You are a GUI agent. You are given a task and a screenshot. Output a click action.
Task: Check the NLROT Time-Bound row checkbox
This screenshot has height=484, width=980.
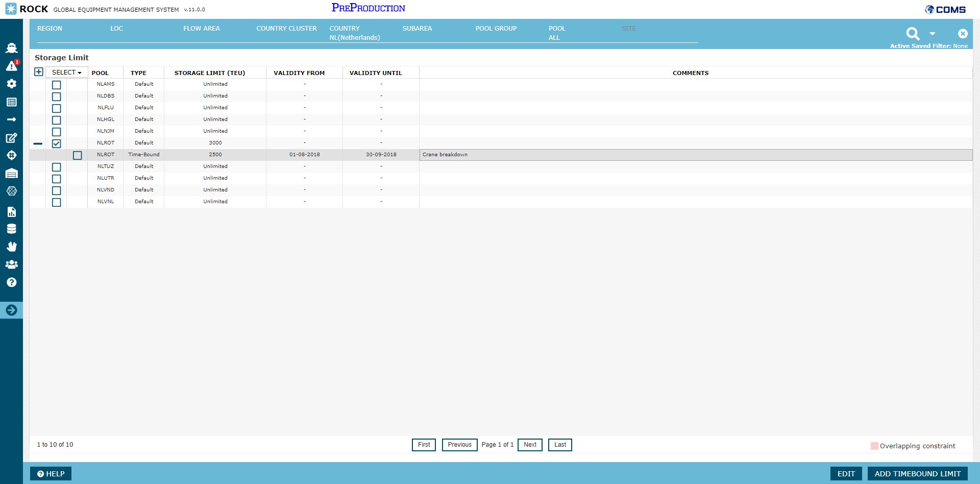(77, 155)
